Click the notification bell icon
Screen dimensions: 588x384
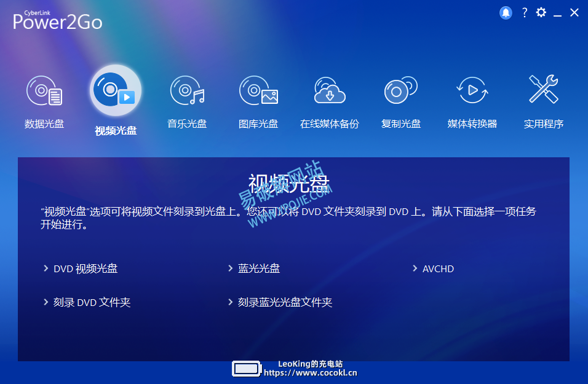(x=506, y=13)
